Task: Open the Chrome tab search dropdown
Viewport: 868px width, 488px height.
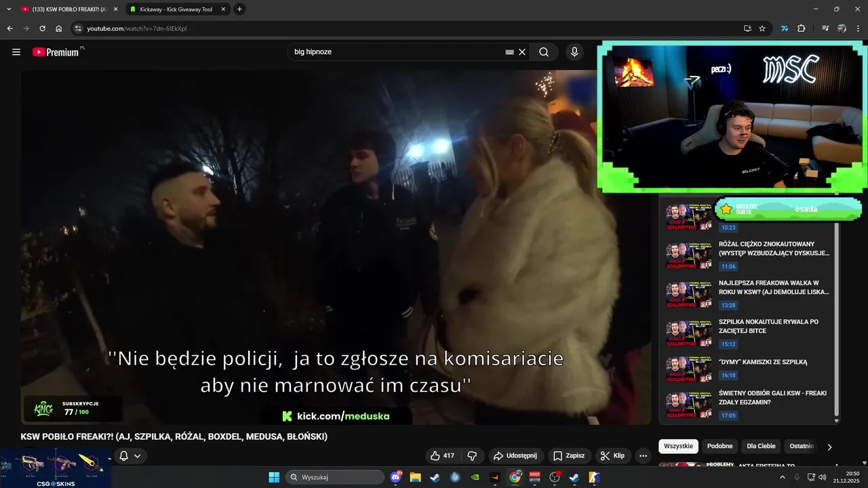Action: 9,9
